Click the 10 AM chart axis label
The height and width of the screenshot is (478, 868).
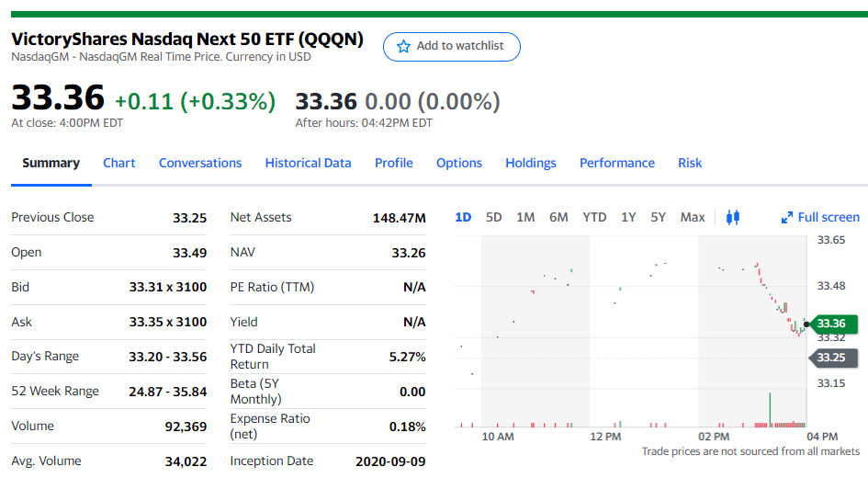pos(498,437)
